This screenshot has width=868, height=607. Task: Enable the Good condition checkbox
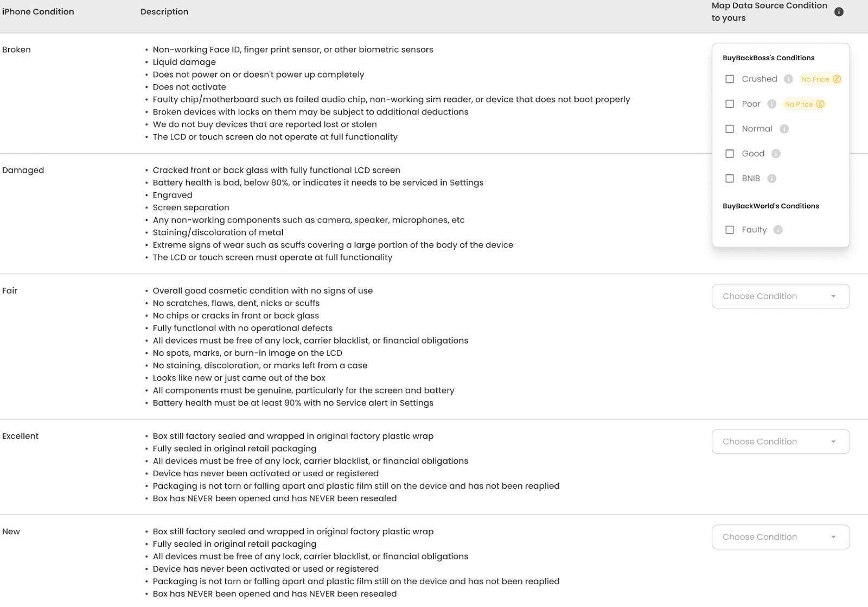click(730, 154)
